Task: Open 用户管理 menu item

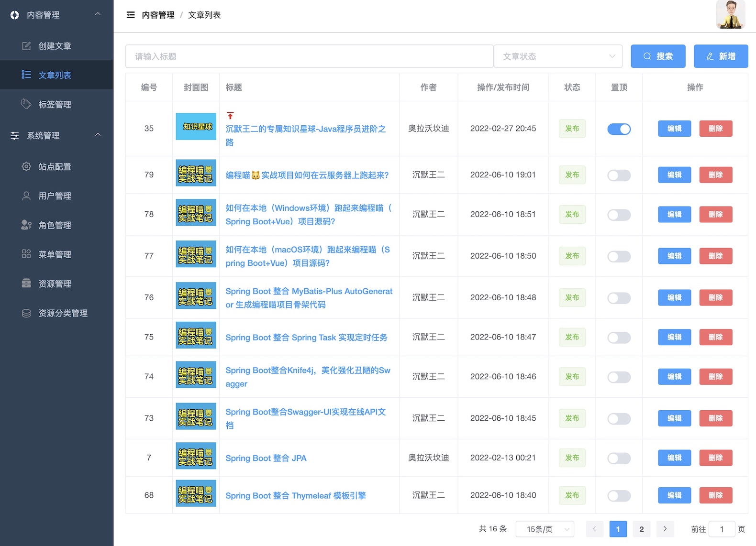Action: coord(56,196)
